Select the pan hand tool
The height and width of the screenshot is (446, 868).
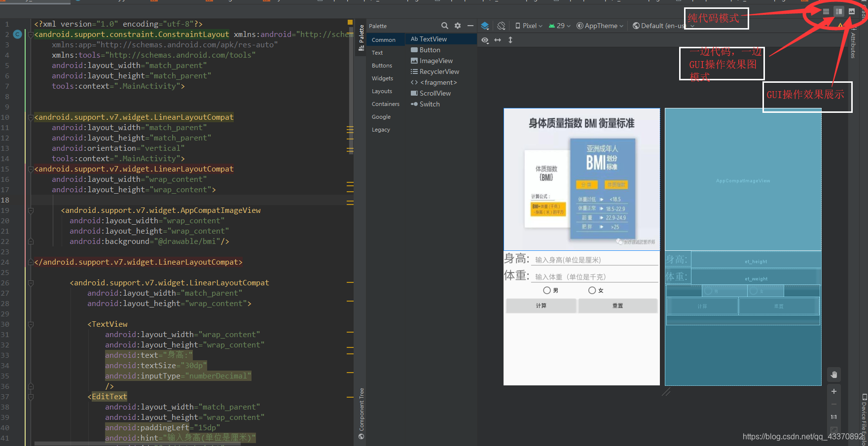pos(834,375)
